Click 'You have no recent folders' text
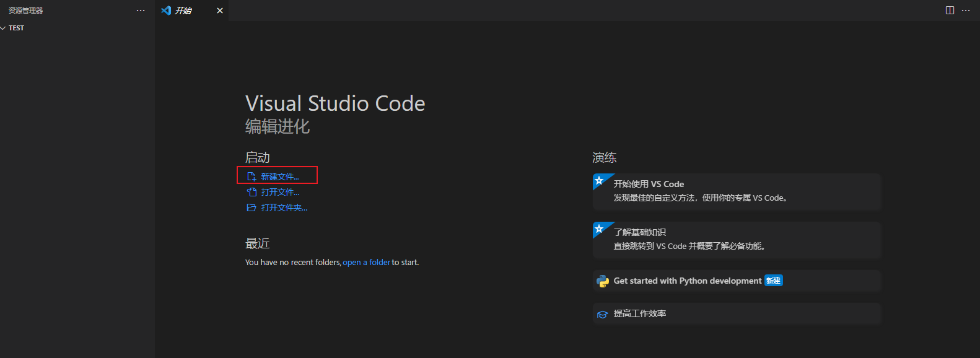The image size is (980, 358). (x=293, y=263)
